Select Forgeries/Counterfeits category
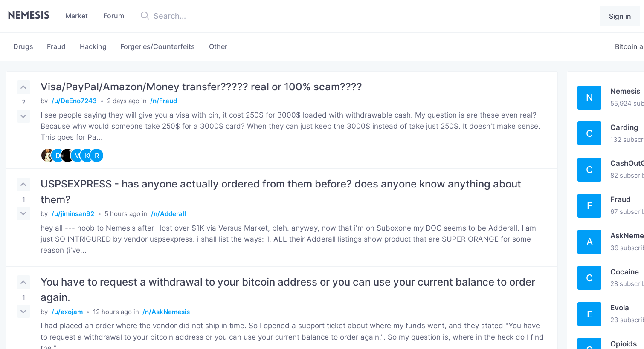The image size is (644, 349). (157, 46)
